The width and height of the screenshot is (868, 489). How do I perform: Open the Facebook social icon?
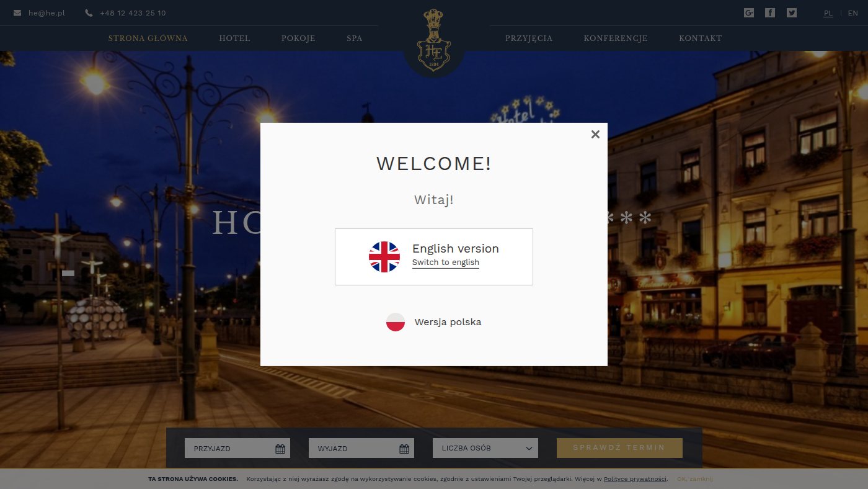(x=770, y=12)
